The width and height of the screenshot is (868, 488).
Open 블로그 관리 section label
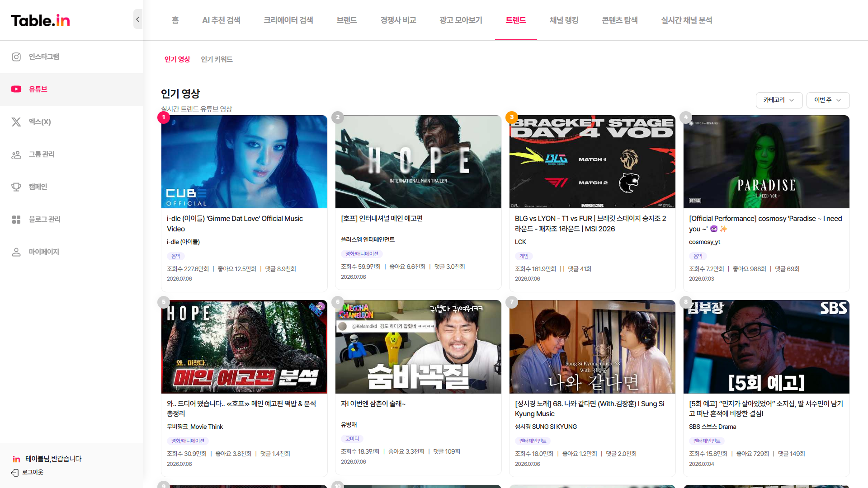(x=45, y=220)
